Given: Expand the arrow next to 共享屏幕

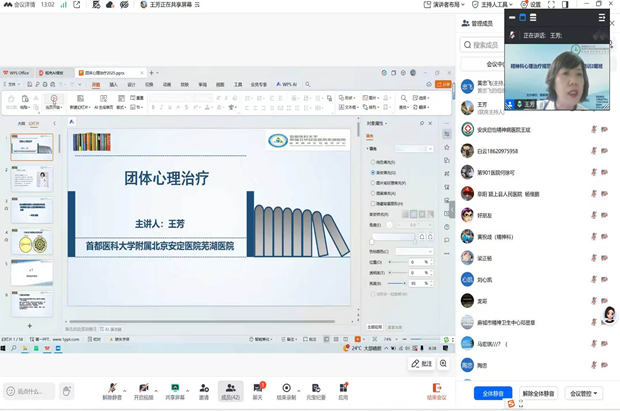Looking at the screenshot, I should coord(187,391).
